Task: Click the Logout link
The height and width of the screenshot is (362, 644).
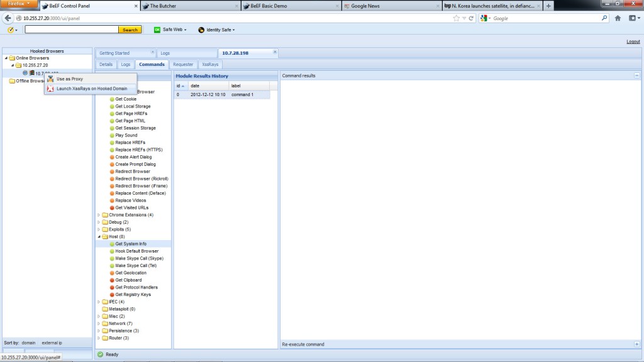Action: [x=633, y=41]
